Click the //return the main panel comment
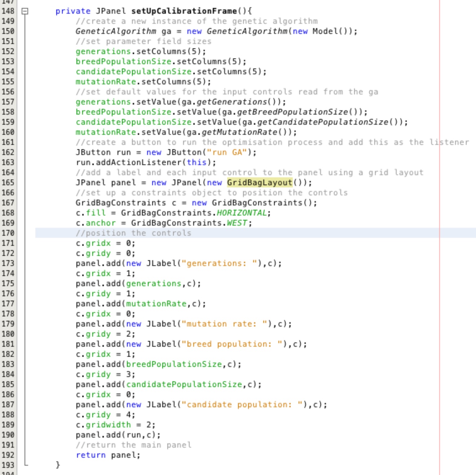Viewport: 476px width, 475px height. coord(133,445)
